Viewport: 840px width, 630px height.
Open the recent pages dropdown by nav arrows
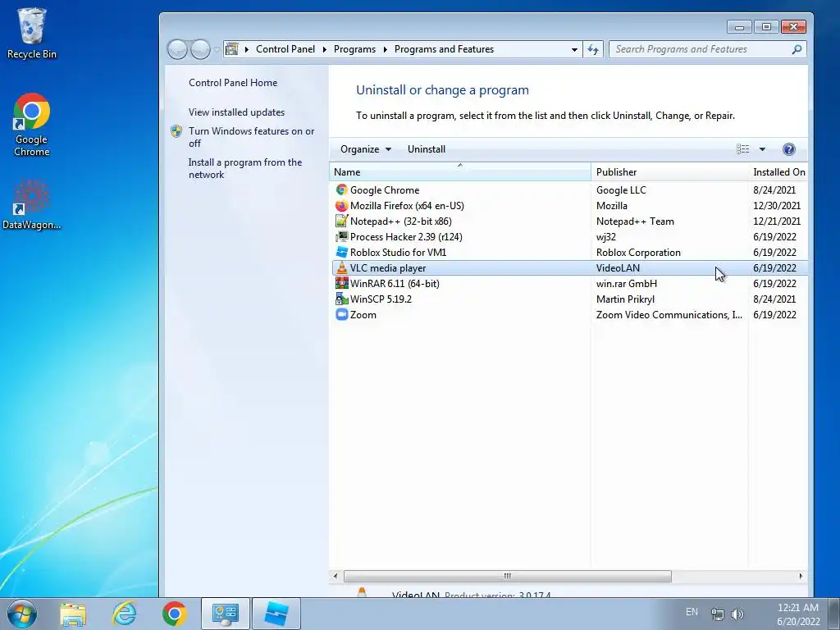pyautogui.click(x=217, y=49)
